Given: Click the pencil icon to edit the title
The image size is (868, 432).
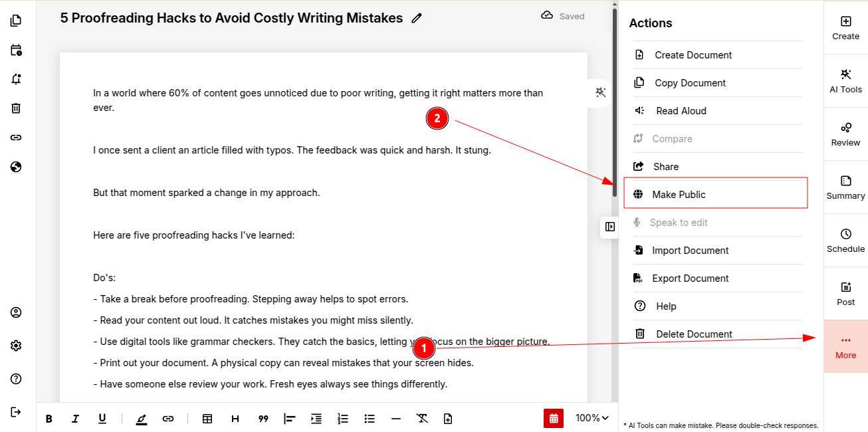Looking at the screenshot, I should 417,19.
